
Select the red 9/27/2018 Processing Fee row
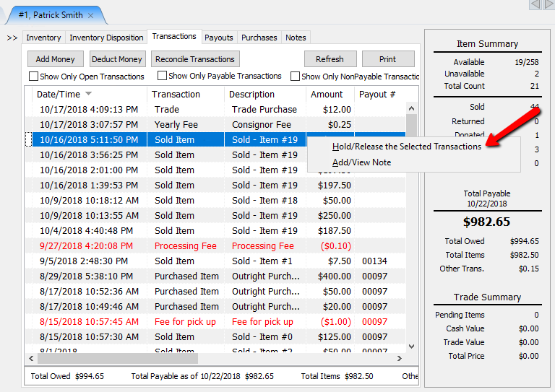tap(215, 246)
